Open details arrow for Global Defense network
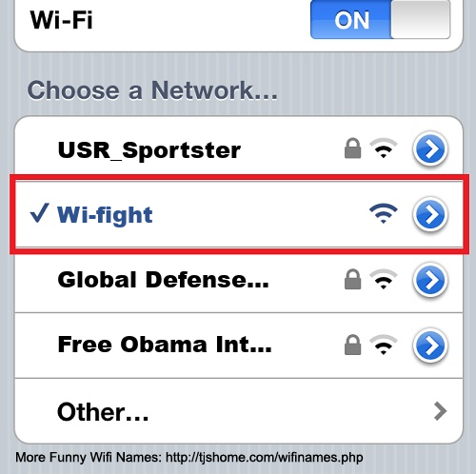The width and height of the screenshot is (476, 474). [430, 280]
